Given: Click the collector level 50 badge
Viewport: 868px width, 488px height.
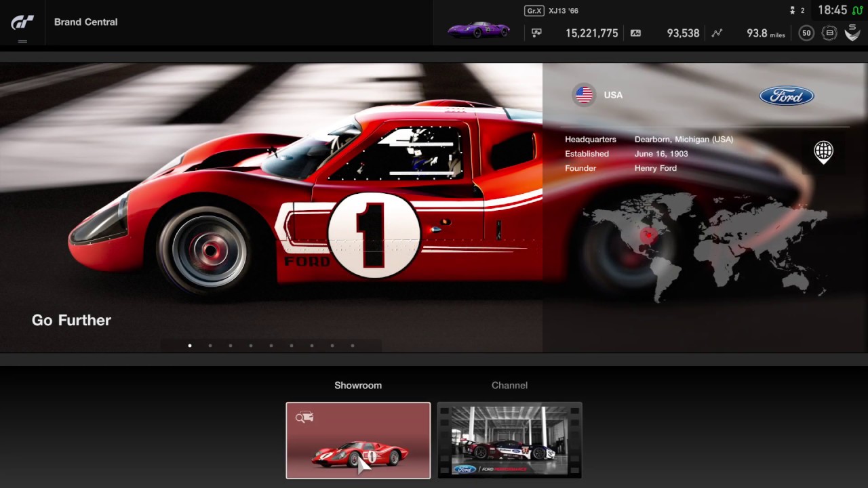Looking at the screenshot, I should (806, 33).
